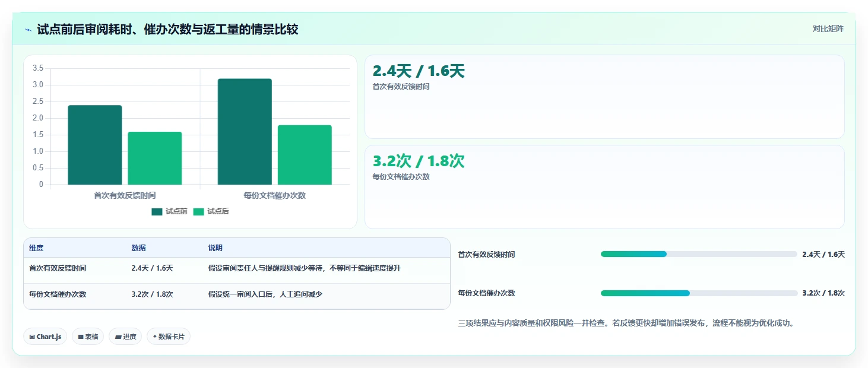Click the progress value 3.2次 / 1.8次
This screenshot has height=368, width=868.
click(823, 293)
